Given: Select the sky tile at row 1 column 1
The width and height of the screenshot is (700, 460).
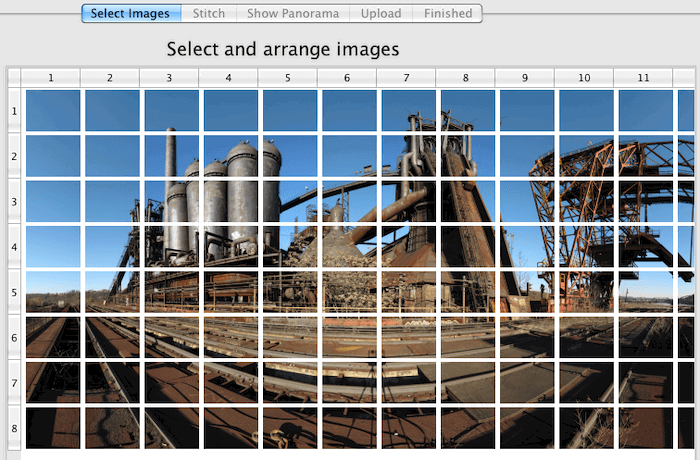Looking at the screenshot, I should 53,111.
